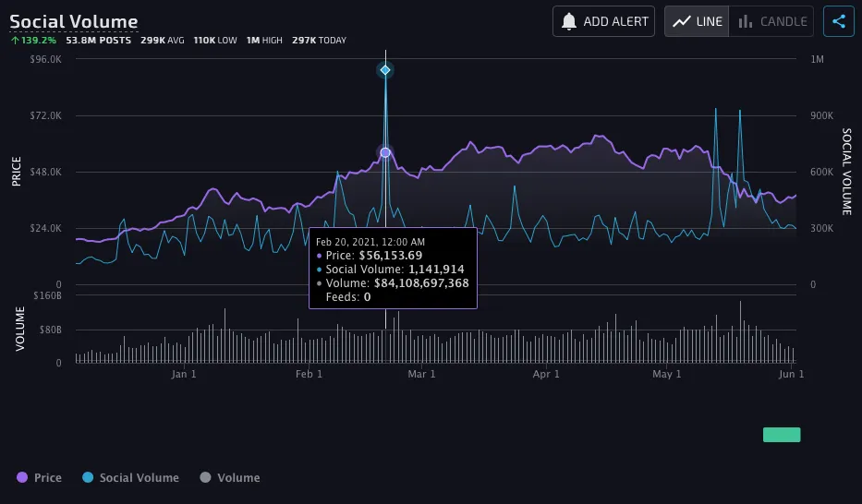Viewport: 862px width, 504px height.
Task: Click the purple Price legend dot
Action: point(22,477)
